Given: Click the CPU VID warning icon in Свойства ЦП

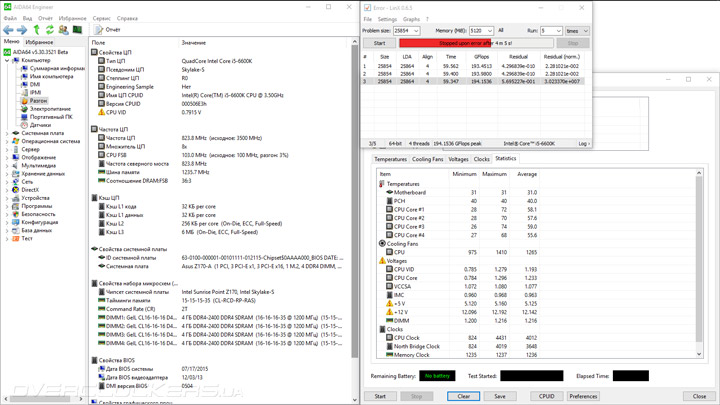Looking at the screenshot, I should [x=101, y=112].
